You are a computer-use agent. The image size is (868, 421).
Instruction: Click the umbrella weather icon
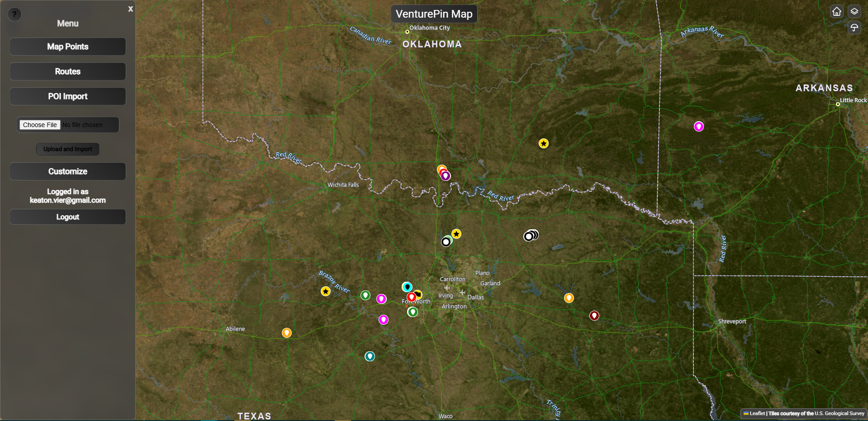coord(854,28)
